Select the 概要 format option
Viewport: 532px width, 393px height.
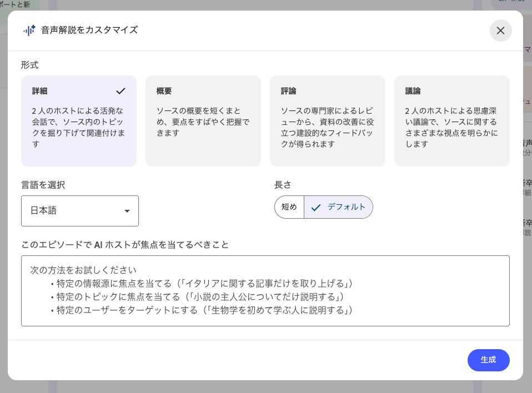click(x=203, y=121)
